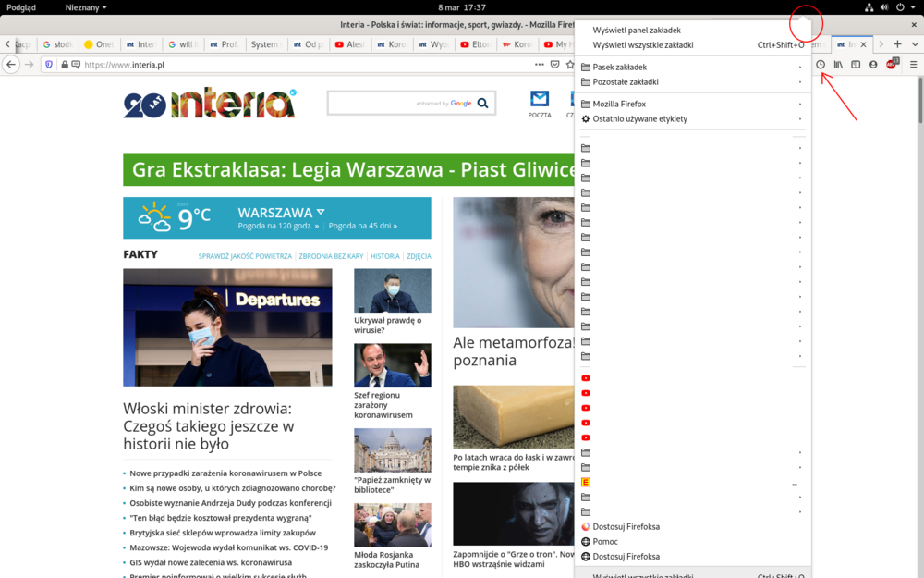Click the search magnifier on Interia
924x578 pixels.
tap(482, 104)
